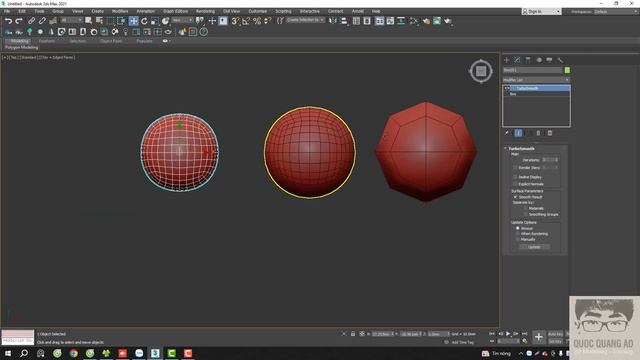
Task: Open the Modifier List dropdown
Action: tap(536, 80)
